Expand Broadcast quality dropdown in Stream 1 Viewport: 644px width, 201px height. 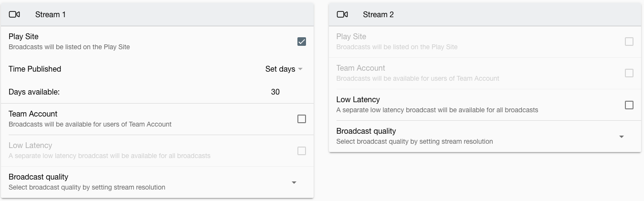[x=294, y=182]
